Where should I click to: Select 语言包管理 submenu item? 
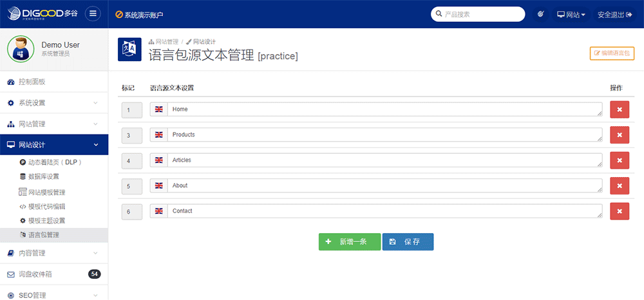[x=54, y=235]
